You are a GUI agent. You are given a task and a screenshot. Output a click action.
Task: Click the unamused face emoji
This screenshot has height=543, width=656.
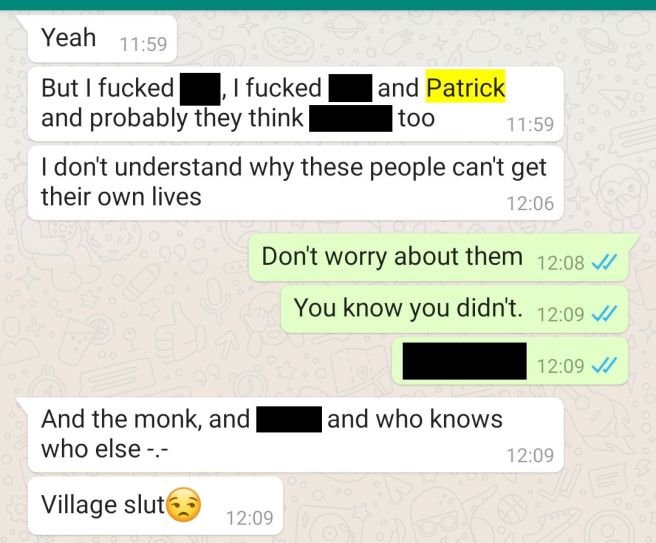(184, 505)
